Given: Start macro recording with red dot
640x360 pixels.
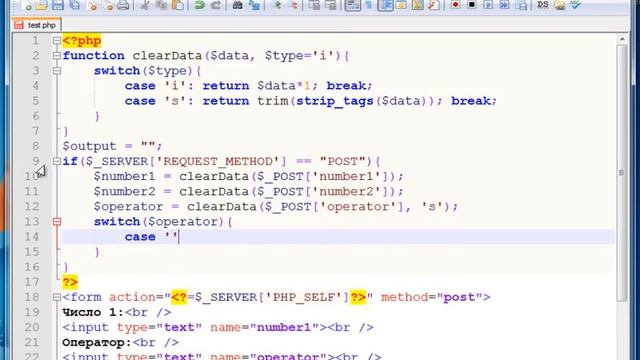Looking at the screenshot, I should (456, 5).
